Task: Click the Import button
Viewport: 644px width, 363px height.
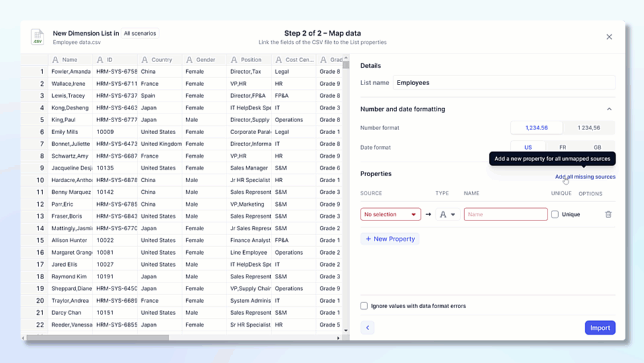Action: pyautogui.click(x=600, y=328)
